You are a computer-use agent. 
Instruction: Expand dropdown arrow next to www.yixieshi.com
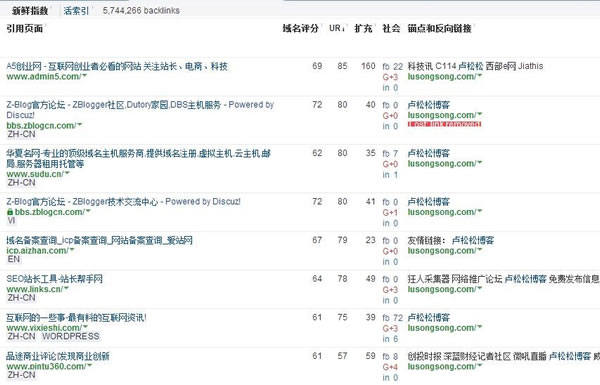(85, 327)
